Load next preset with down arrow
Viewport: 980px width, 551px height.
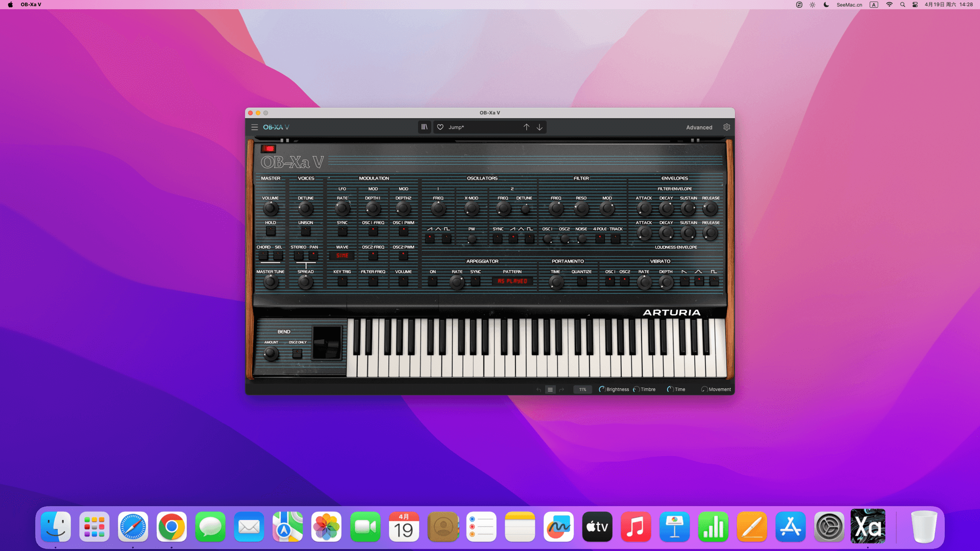tap(540, 127)
